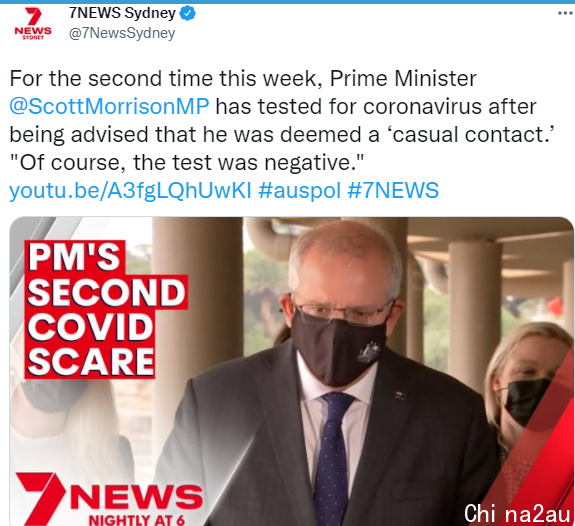575x526 pixels.
Task: Follow the youtu.be/A3fgLQhUwKI link
Action: pyautogui.click(x=130, y=191)
